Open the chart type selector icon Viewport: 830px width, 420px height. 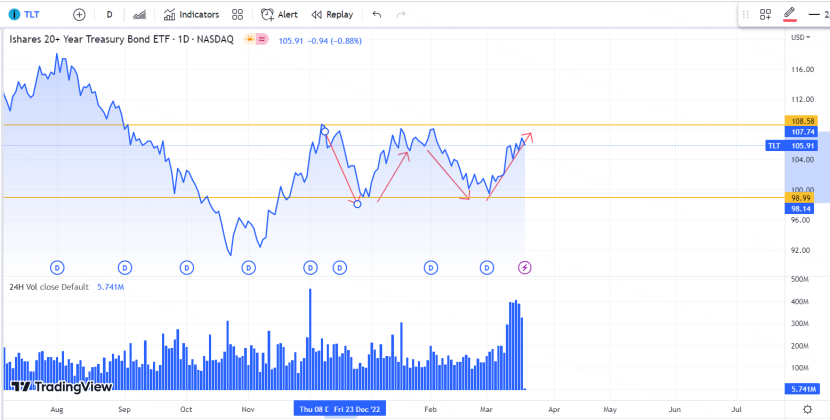click(139, 15)
